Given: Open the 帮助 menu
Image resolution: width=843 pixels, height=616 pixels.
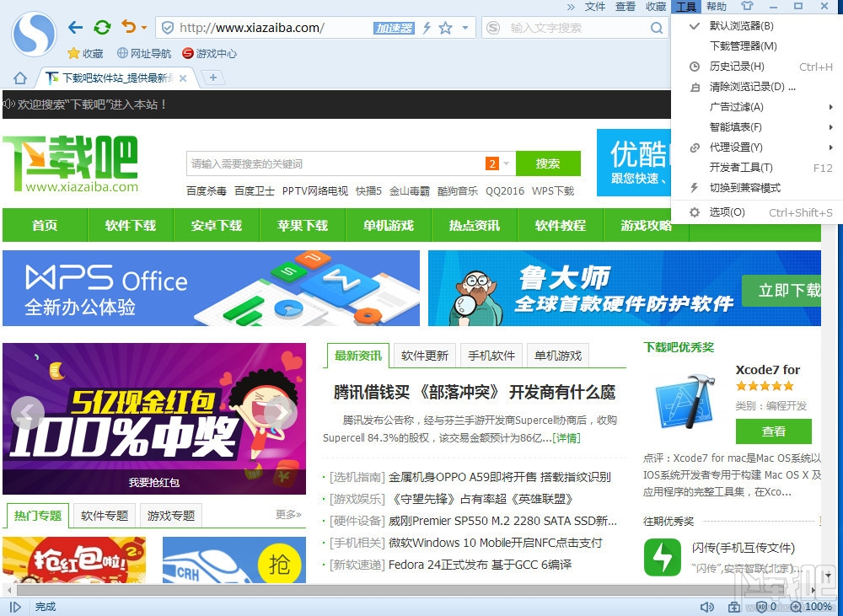Looking at the screenshot, I should pos(716,7).
